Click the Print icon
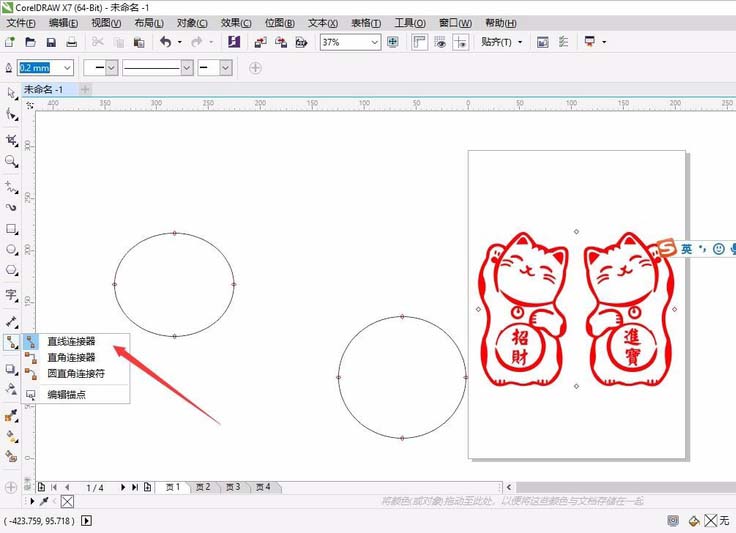Image resolution: width=736 pixels, height=533 pixels. [x=71, y=42]
